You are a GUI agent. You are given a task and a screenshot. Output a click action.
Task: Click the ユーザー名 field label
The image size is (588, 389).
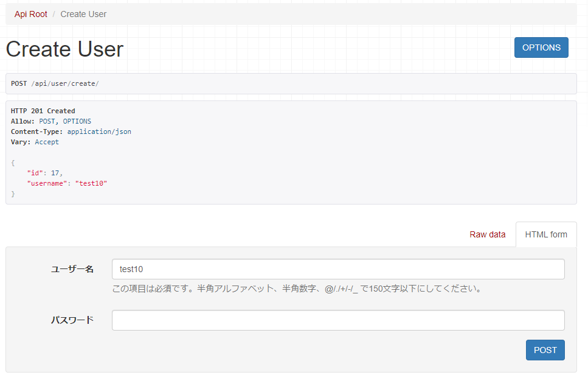[72, 269]
